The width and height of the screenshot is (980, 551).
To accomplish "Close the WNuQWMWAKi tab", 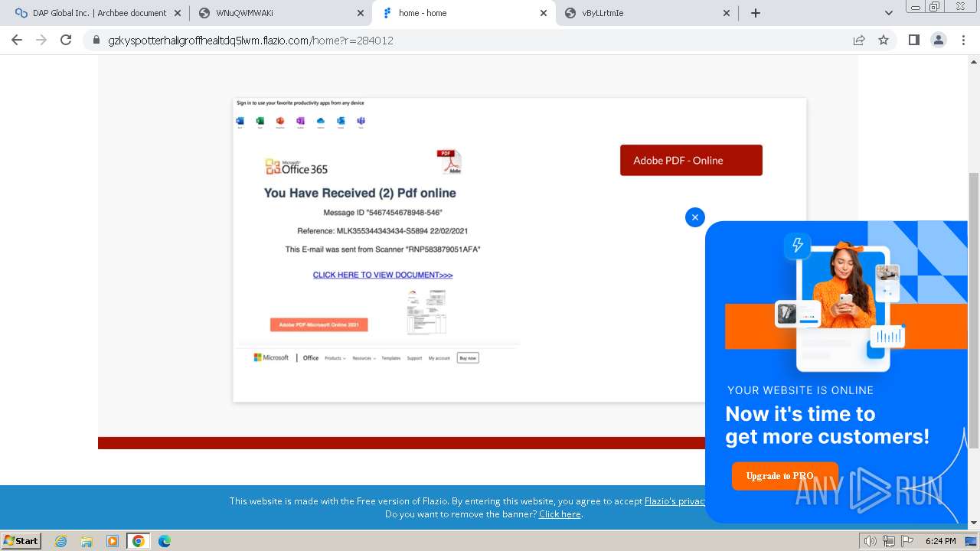I will pyautogui.click(x=361, y=13).
